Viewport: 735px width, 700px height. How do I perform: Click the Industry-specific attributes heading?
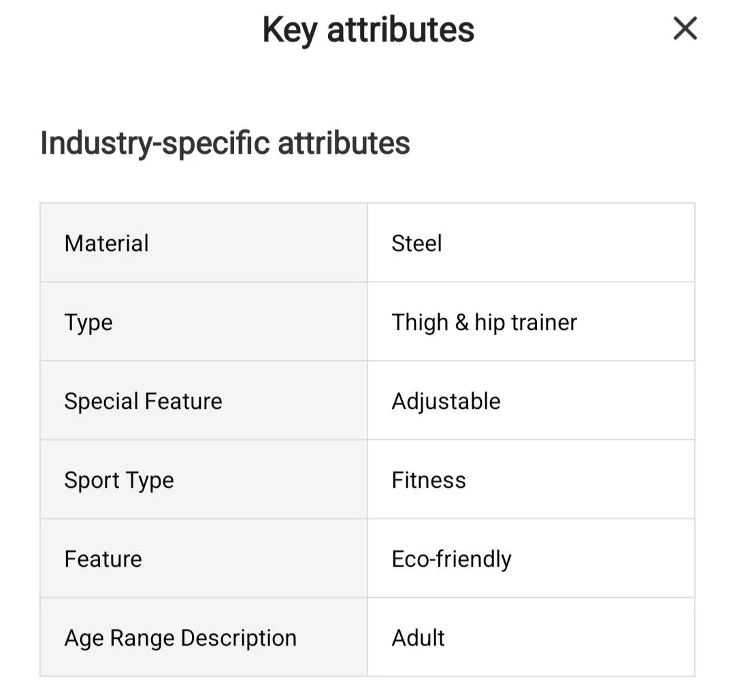tap(225, 143)
